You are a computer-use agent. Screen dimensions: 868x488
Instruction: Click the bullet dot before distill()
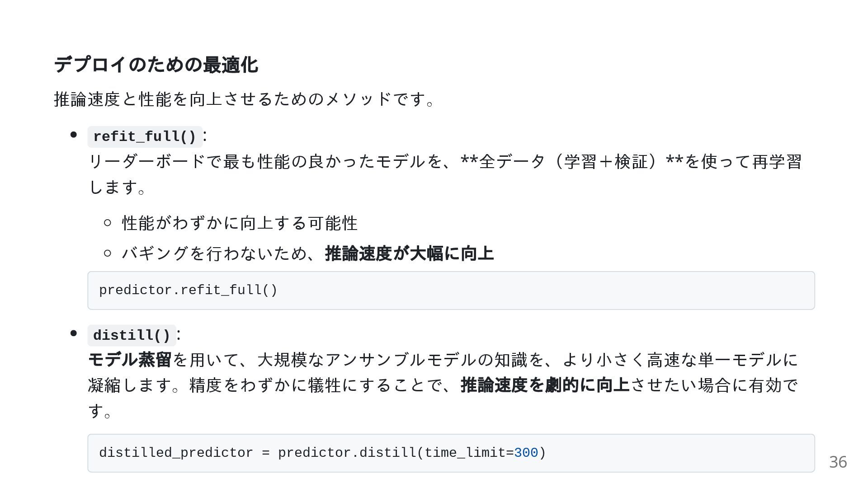(x=74, y=333)
